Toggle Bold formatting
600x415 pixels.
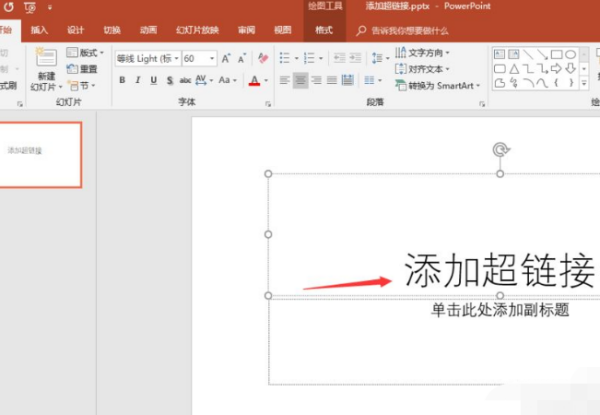pos(123,80)
